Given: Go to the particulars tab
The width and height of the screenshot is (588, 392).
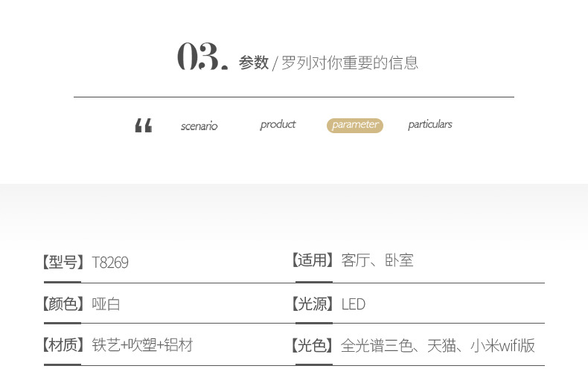Looking at the screenshot, I should [429, 124].
